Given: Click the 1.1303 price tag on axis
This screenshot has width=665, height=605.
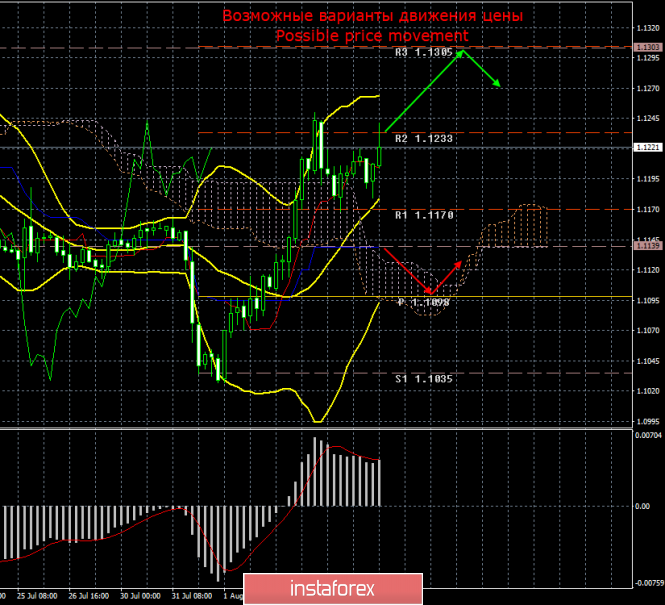Looking at the screenshot, I should pyautogui.click(x=648, y=47).
